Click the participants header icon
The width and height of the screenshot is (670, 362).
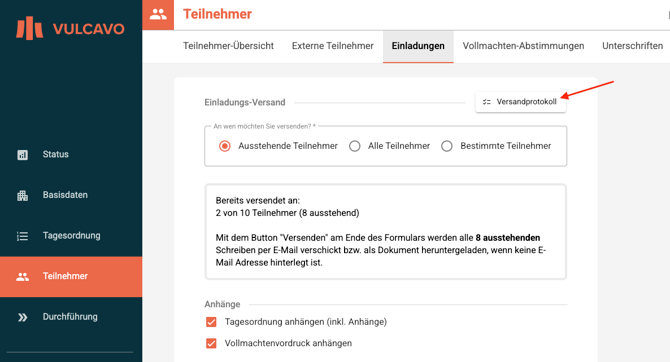158,15
